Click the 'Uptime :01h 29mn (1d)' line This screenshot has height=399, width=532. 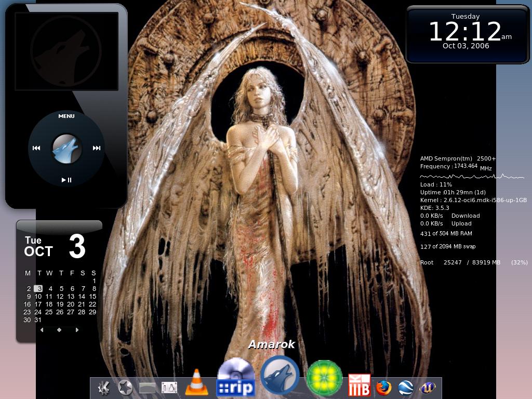coord(453,192)
